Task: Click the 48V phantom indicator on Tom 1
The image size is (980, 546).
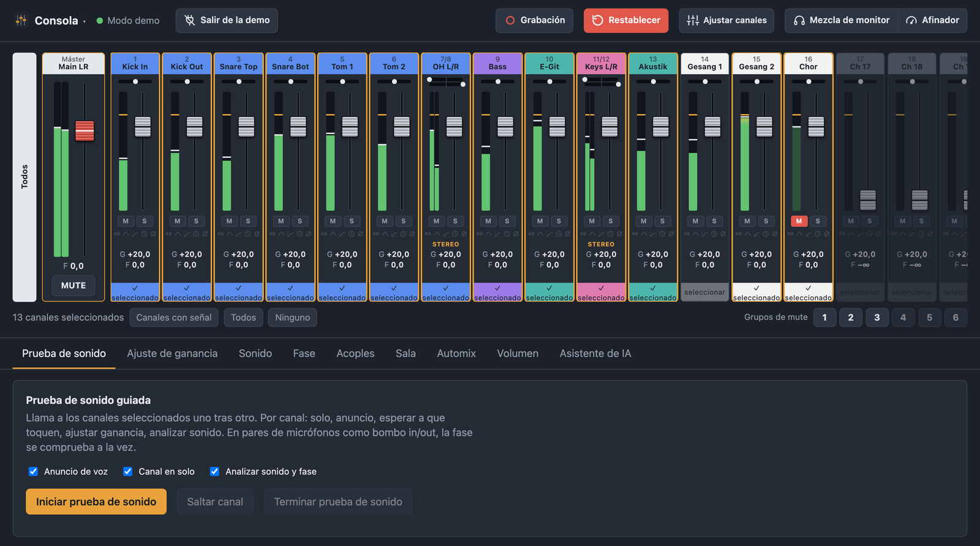Action: pyautogui.click(x=324, y=234)
